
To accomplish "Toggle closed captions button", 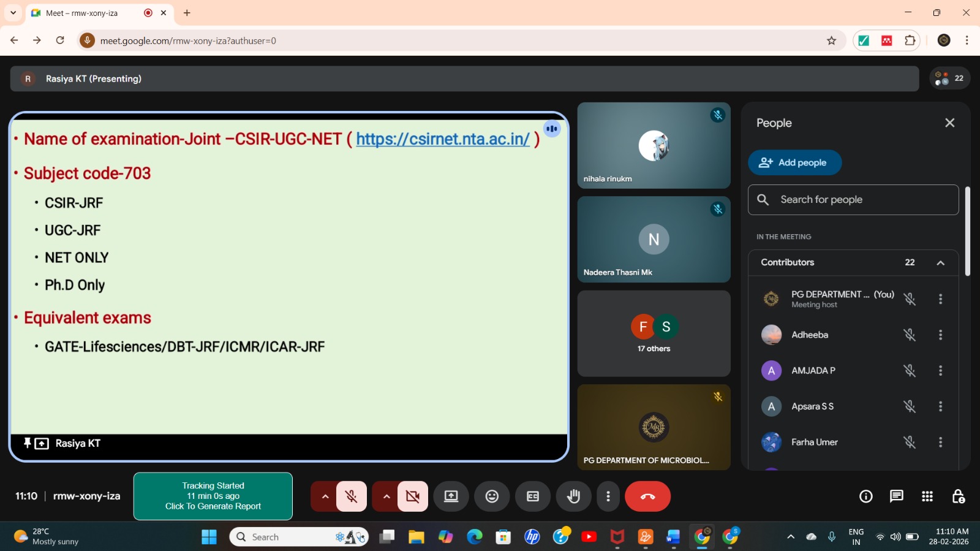I will click(x=533, y=496).
